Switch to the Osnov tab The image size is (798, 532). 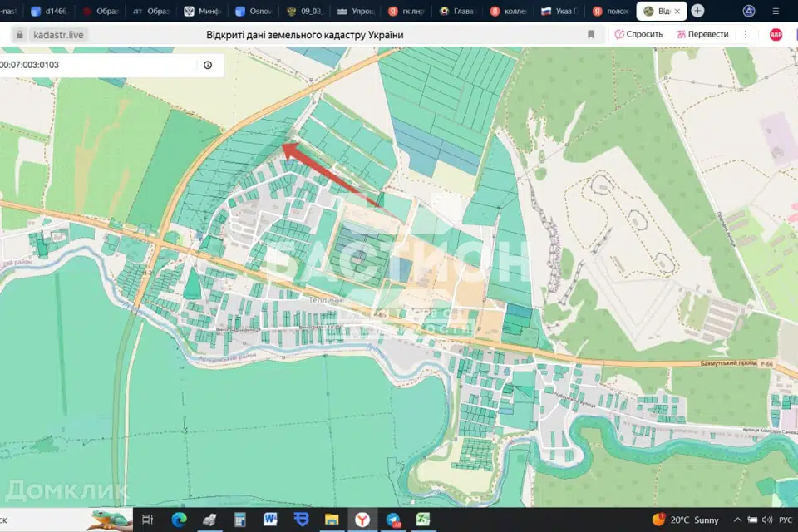click(x=253, y=11)
